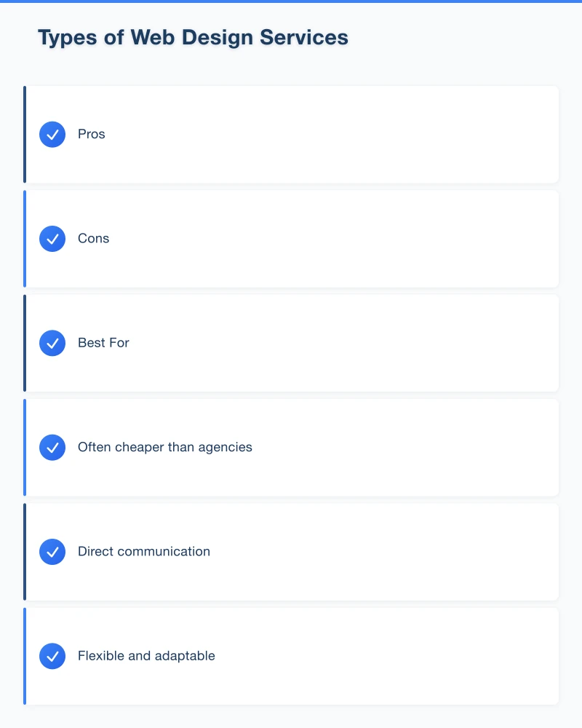Click the Types of Web Design Services heading
Viewport: 582px width, 728px height.
click(193, 38)
